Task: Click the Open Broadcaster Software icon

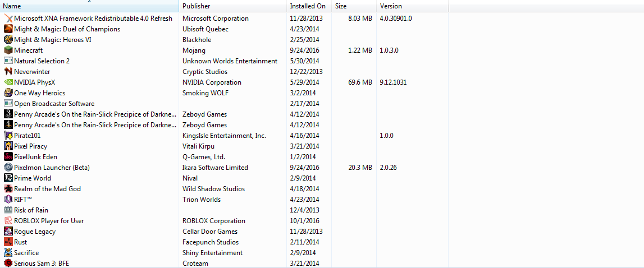Action: click(8, 104)
